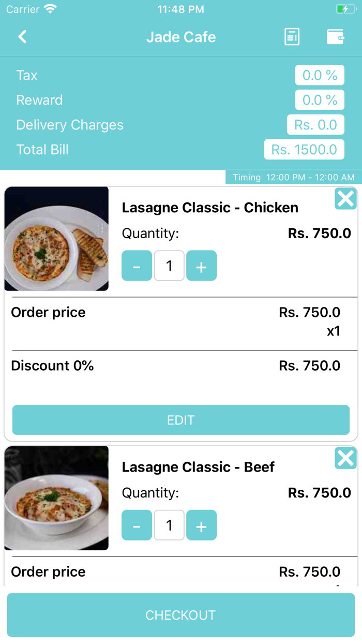The image size is (362, 644).
Task: Tap the Tax percentage value
Action: coord(320,76)
